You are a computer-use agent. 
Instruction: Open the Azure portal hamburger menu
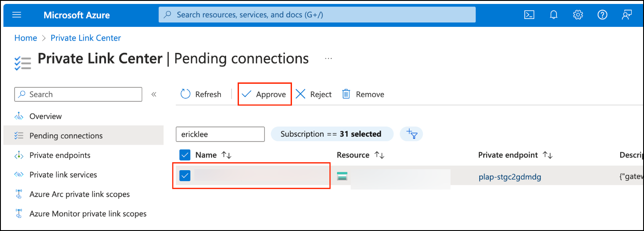pos(17,15)
